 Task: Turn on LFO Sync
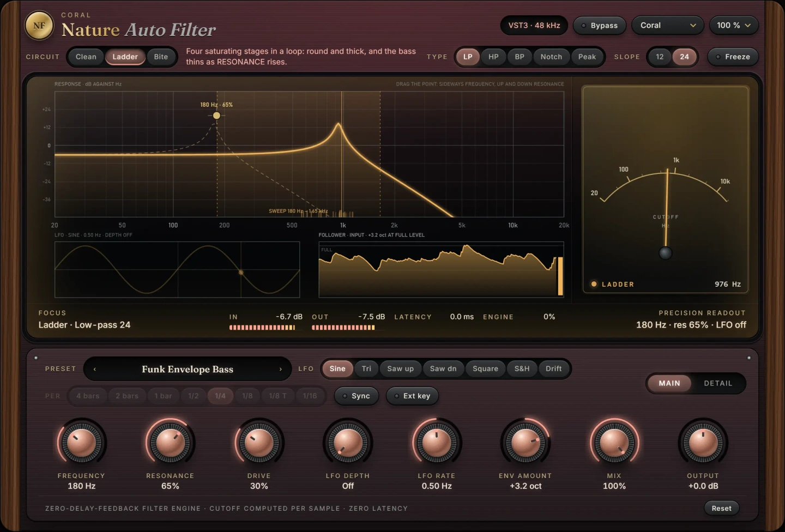click(x=355, y=396)
